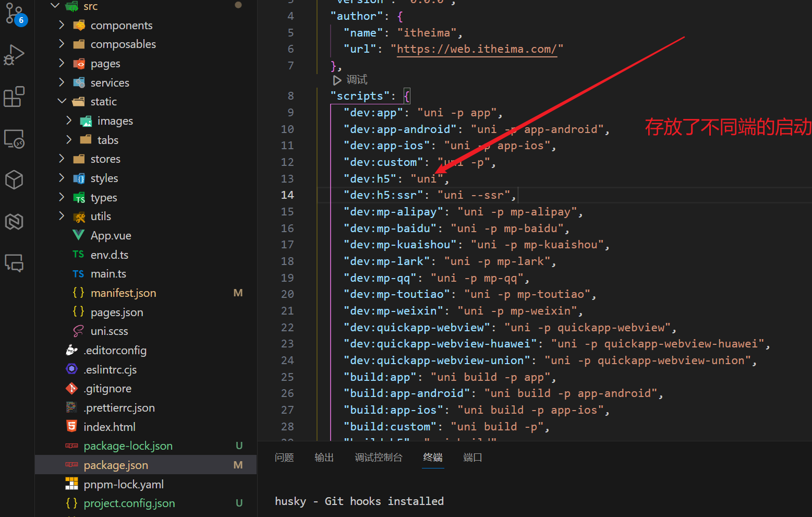Select the 终端 (Terminal) panel tab
Image resolution: width=812 pixels, height=517 pixels.
pyautogui.click(x=433, y=458)
